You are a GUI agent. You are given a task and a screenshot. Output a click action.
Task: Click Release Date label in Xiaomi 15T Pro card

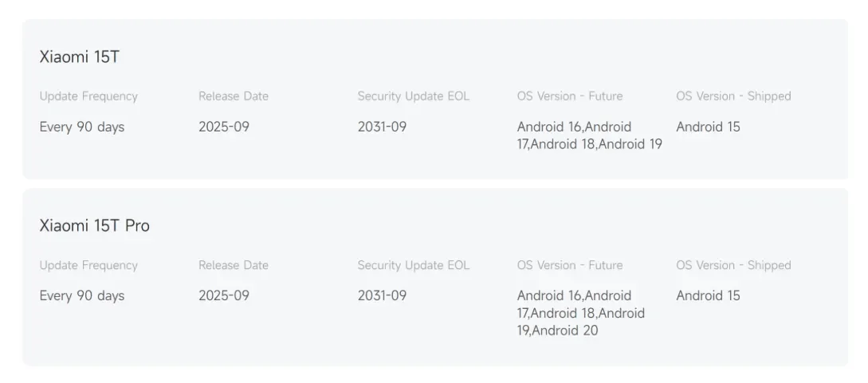[234, 266]
